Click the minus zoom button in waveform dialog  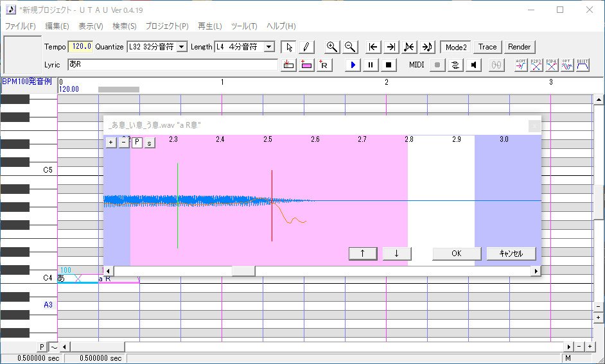[x=124, y=143]
